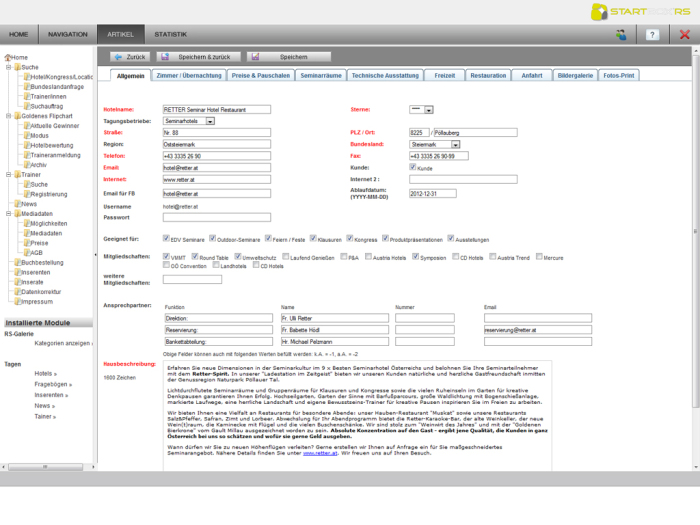
Task: Click the Hotelbewertung page icon
Action: coord(27,146)
